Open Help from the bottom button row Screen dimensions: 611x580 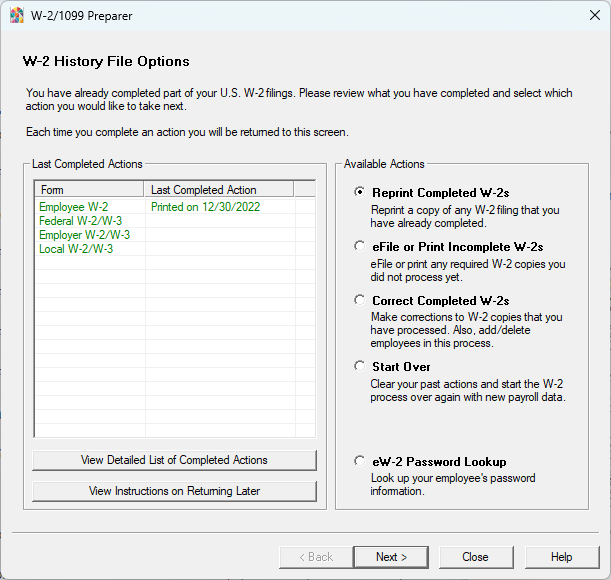point(561,557)
